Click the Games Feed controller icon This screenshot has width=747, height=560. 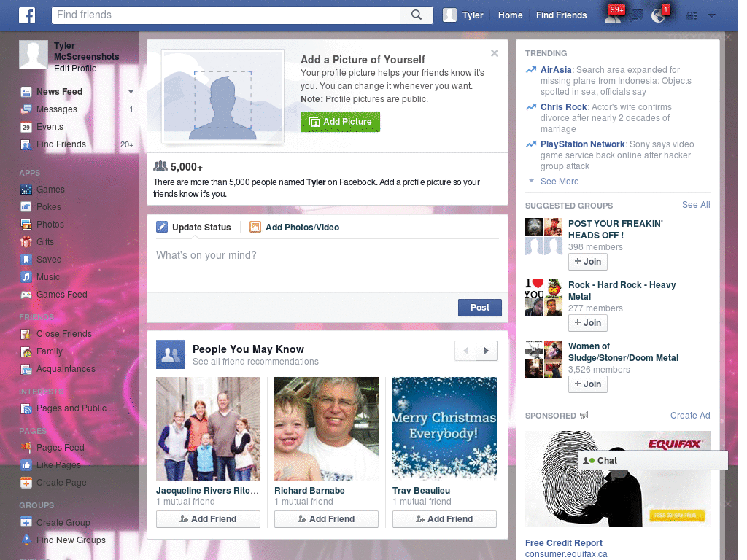click(x=26, y=295)
